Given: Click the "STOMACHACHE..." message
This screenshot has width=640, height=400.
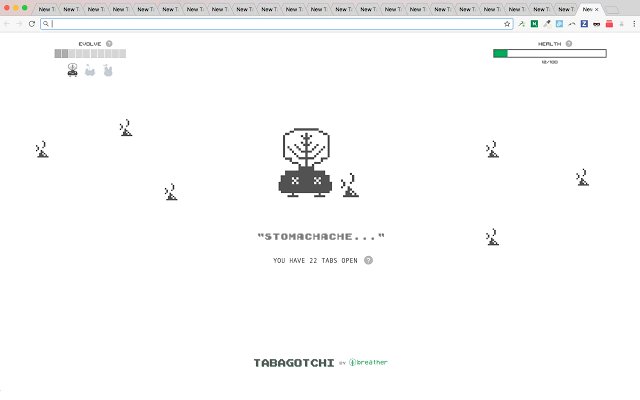Looking at the screenshot, I should (x=321, y=236).
